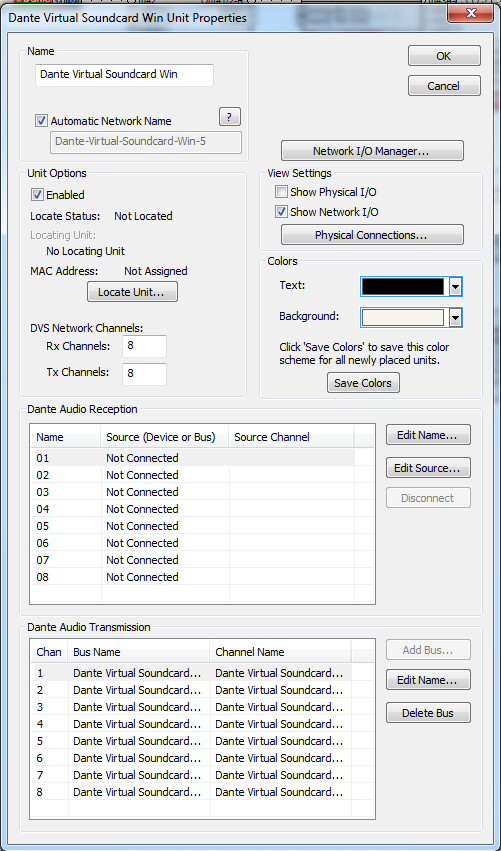The height and width of the screenshot is (851, 501).
Task: Select transmission channel 4 row
Action: tap(191, 724)
